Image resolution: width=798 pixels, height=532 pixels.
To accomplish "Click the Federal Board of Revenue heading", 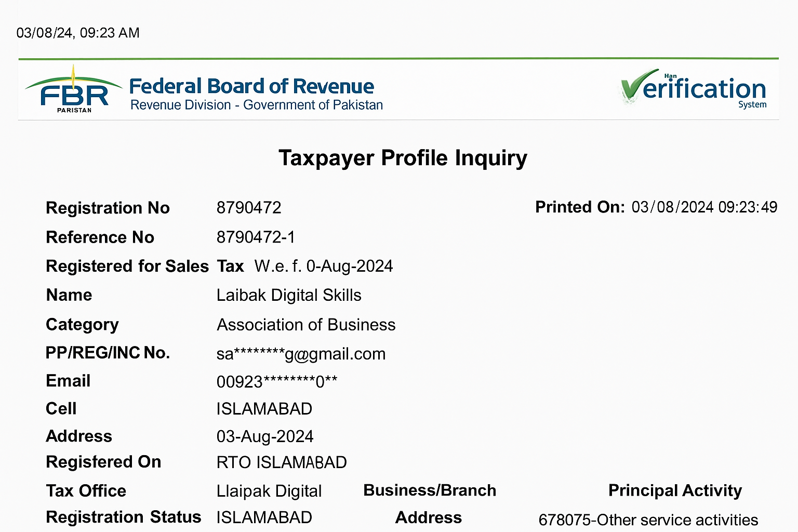I will [x=251, y=86].
